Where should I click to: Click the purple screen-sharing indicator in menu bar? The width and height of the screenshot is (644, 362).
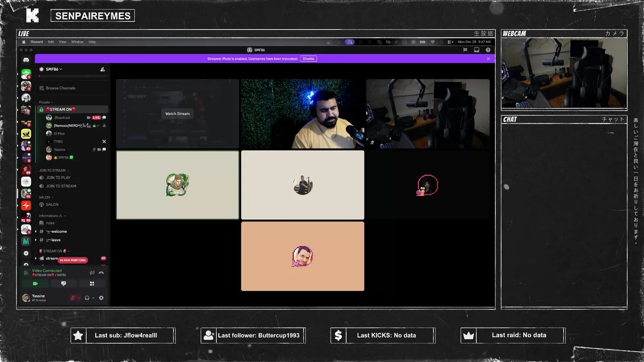tap(349, 42)
